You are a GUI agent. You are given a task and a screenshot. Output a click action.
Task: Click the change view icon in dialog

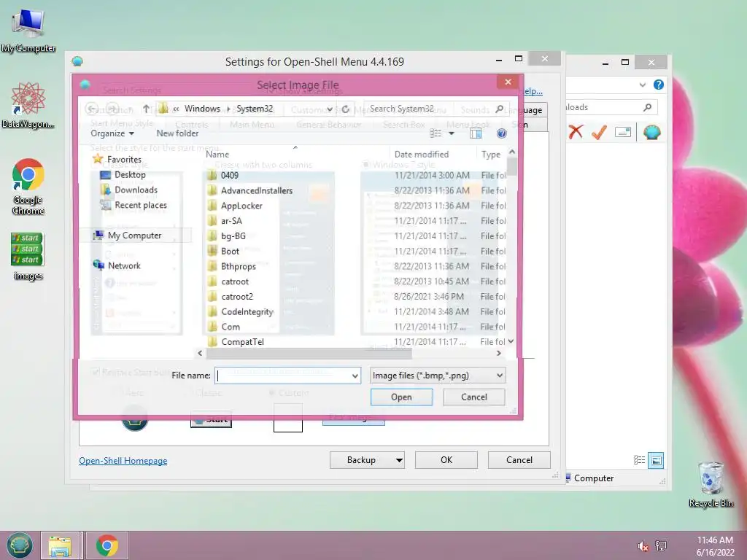pyautogui.click(x=436, y=133)
